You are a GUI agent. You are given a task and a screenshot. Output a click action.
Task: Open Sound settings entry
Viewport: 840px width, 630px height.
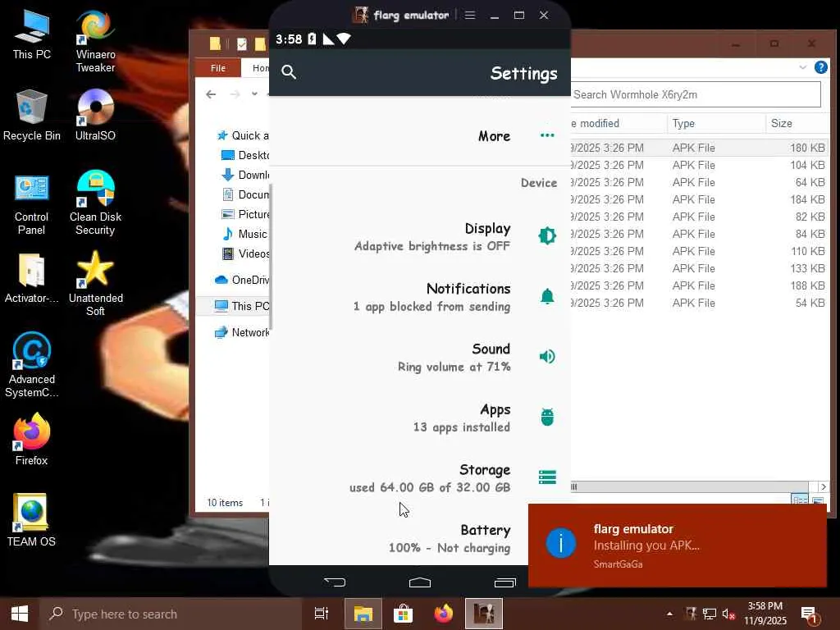pos(419,358)
